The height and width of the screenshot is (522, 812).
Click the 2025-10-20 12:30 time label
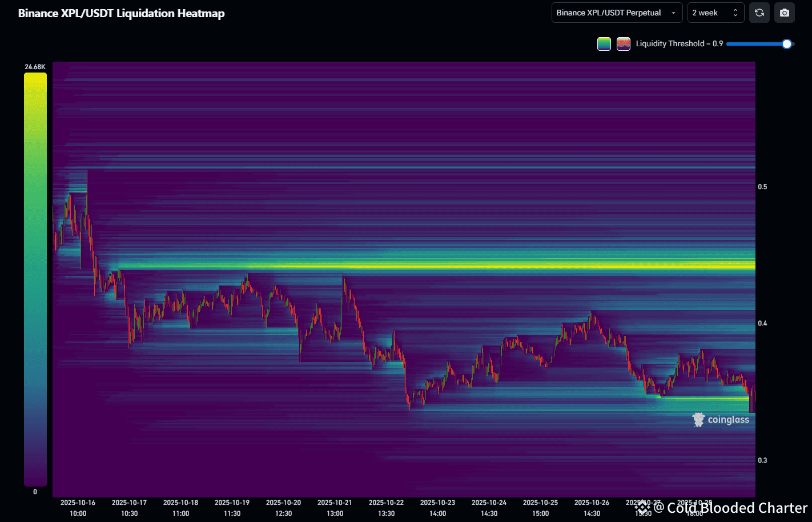pos(284,508)
